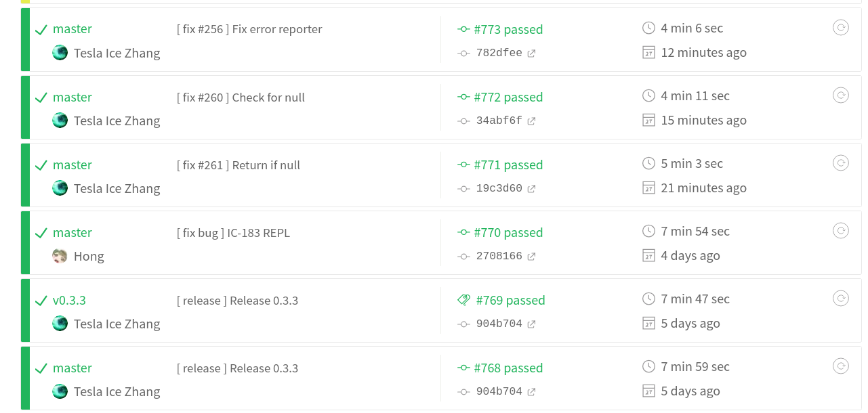Click the clock icon next to 5 min 3 sec
This screenshot has width=868, height=413.
pos(648,163)
